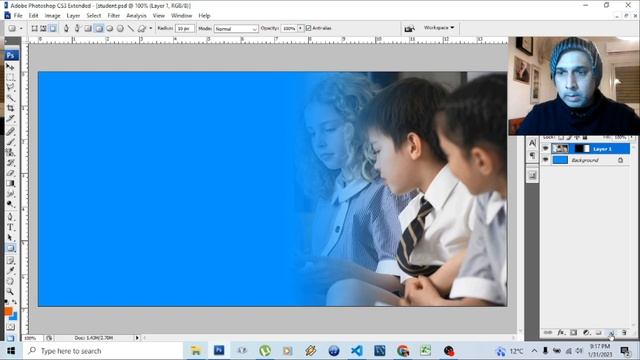The height and width of the screenshot is (360, 640).
Task: Select the Brush tool
Action: [10, 142]
